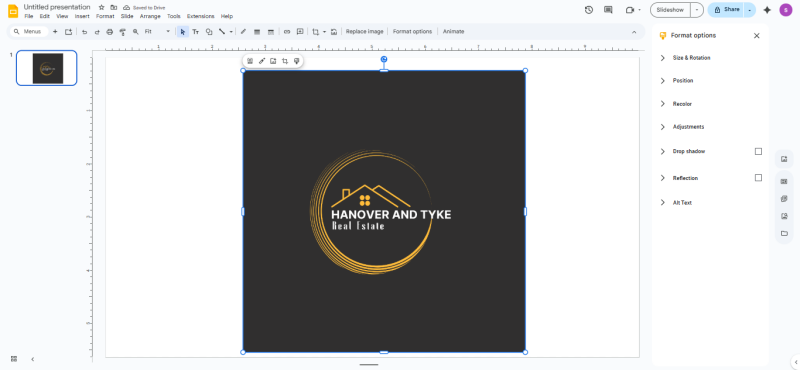Start the Slideshow
The height and width of the screenshot is (370, 800).
click(670, 10)
